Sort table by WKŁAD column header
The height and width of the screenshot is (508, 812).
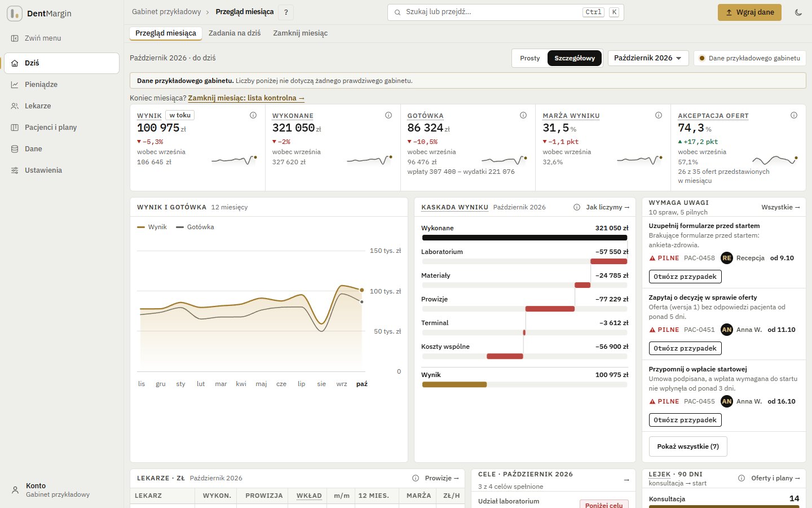tap(309, 496)
